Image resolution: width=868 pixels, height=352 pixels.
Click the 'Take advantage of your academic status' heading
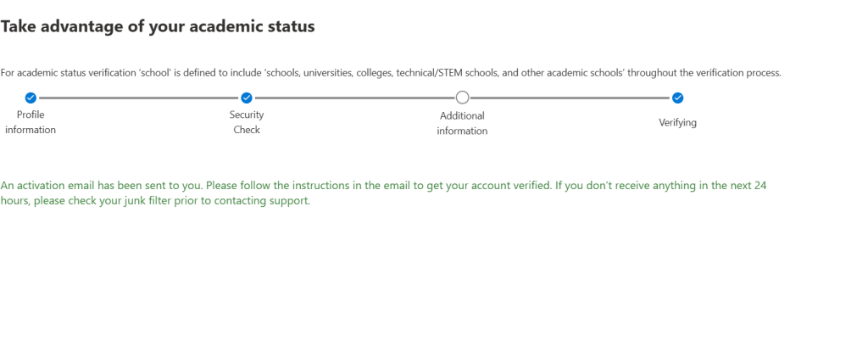(x=158, y=26)
